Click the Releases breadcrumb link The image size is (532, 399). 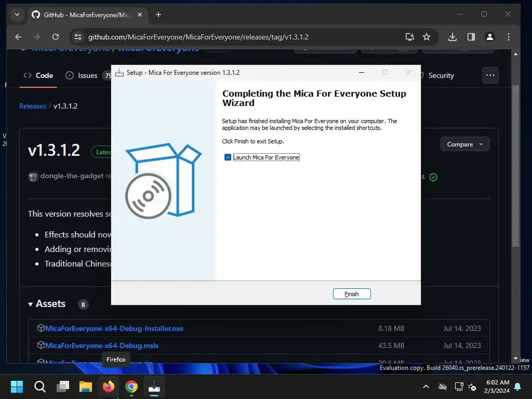[33, 106]
